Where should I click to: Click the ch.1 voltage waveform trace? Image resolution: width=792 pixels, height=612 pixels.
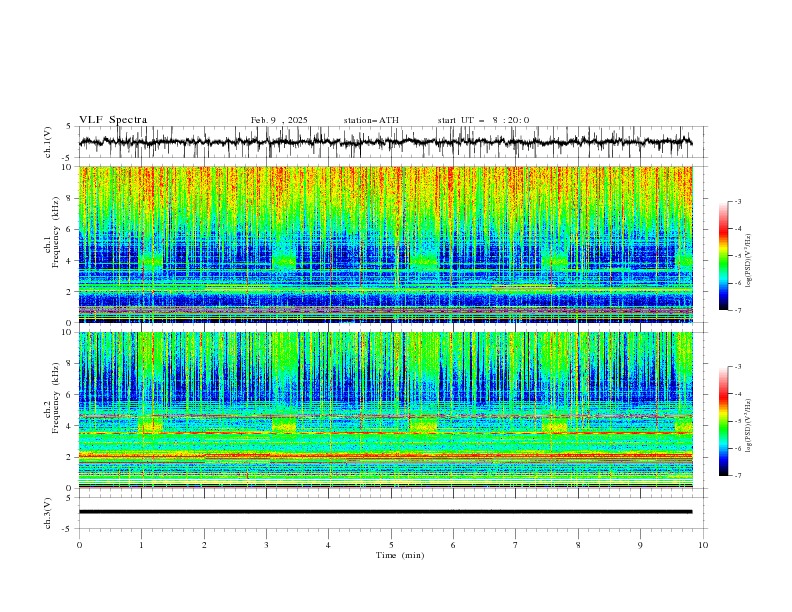[385, 142]
